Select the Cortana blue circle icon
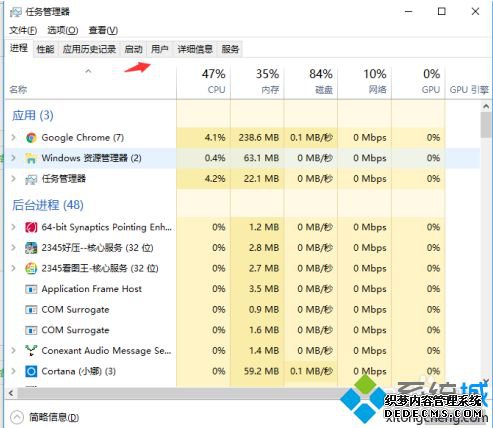493x428 pixels. point(31,371)
